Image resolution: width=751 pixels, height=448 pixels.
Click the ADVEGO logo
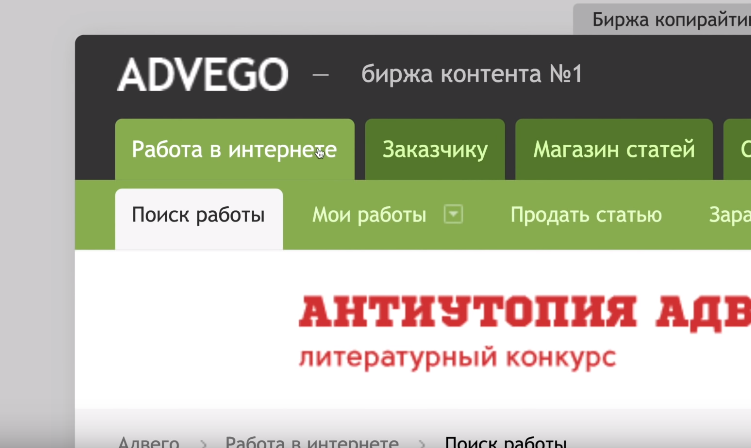(203, 74)
